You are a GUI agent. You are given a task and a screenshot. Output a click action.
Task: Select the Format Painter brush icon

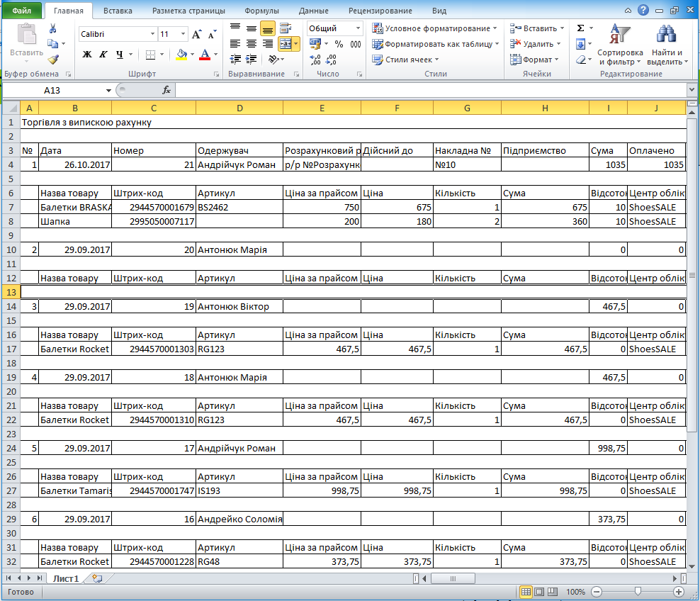[x=52, y=60]
